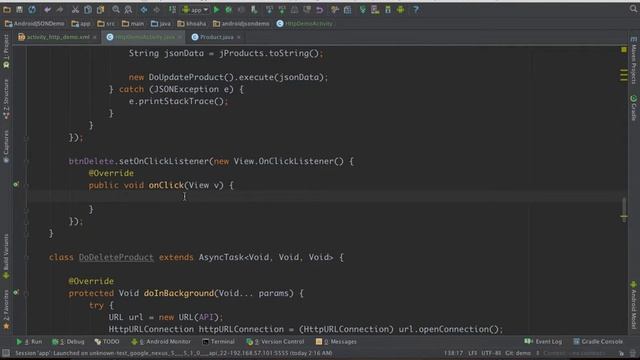The height and width of the screenshot is (360, 640).
Task: Click the green Run app button
Action: coord(217,9)
